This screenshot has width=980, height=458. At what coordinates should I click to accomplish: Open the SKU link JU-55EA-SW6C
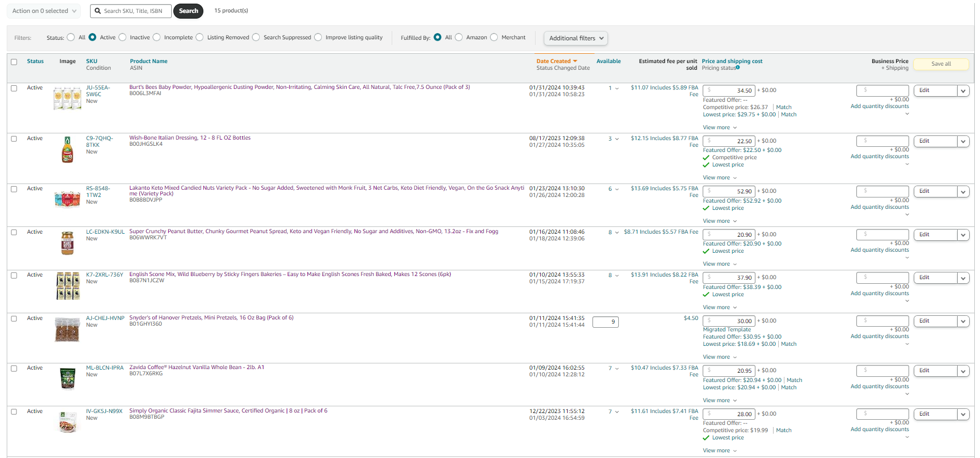98,91
